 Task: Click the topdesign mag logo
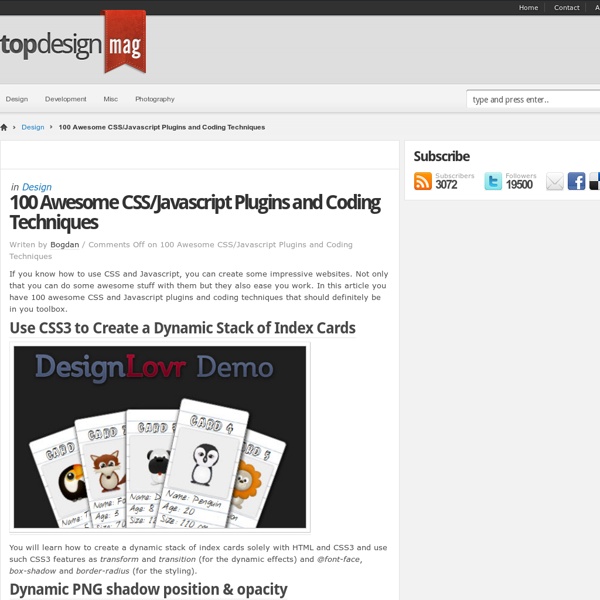tap(73, 42)
